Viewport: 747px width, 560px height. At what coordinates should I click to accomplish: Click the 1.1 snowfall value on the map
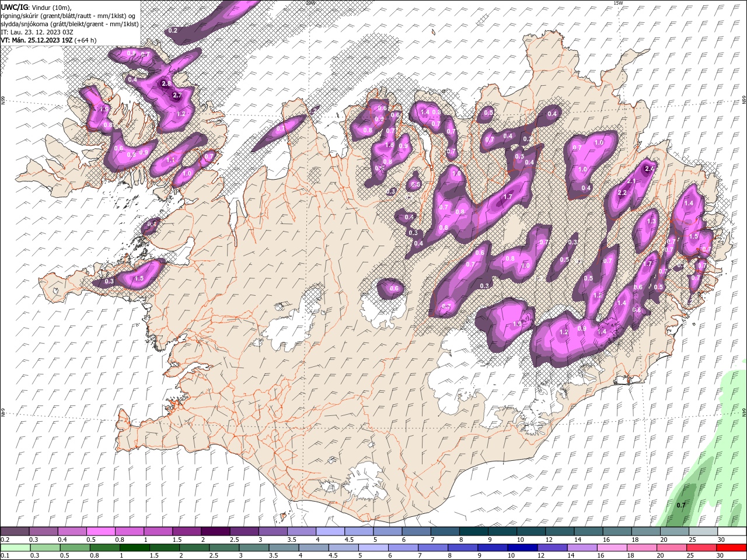pos(170,160)
